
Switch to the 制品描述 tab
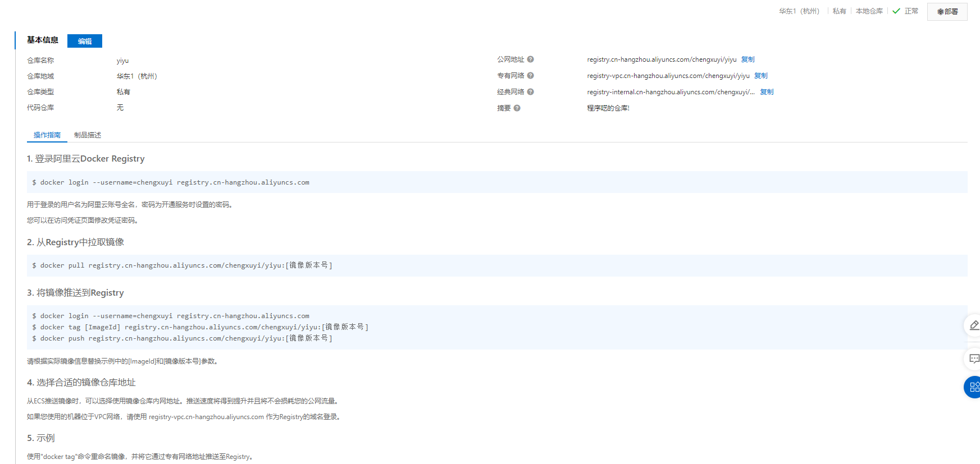coord(88,135)
